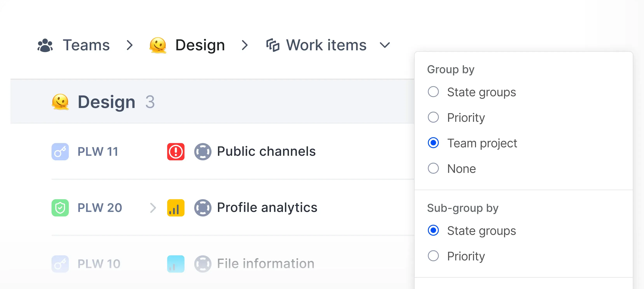Click the green shield icon for PLW 20

coord(60,208)
